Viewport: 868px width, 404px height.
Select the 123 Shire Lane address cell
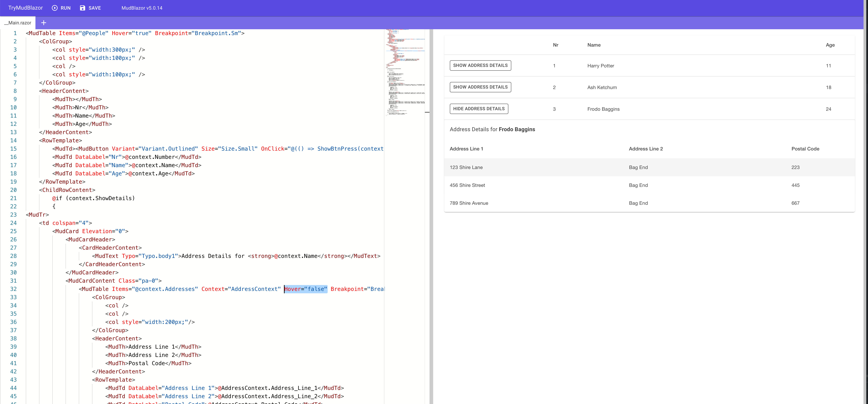466,167
